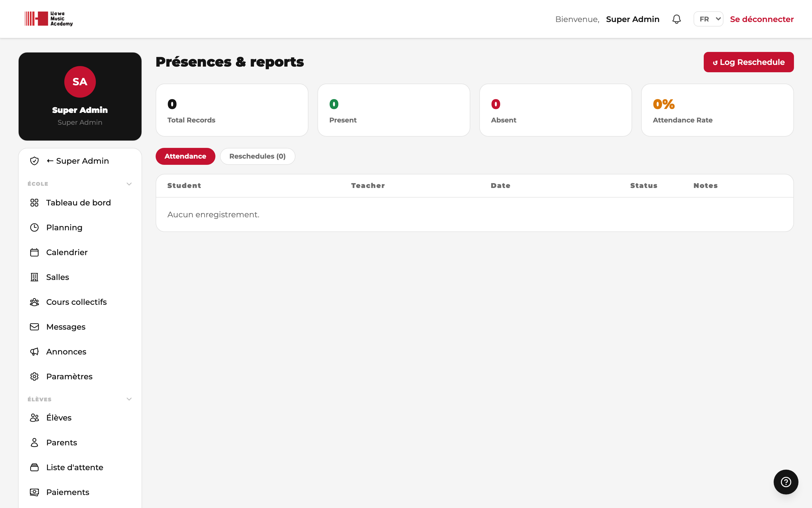Open Tableau de bord menu item
Viewport: 812px width, 508px height.
[x=80, y=203]
